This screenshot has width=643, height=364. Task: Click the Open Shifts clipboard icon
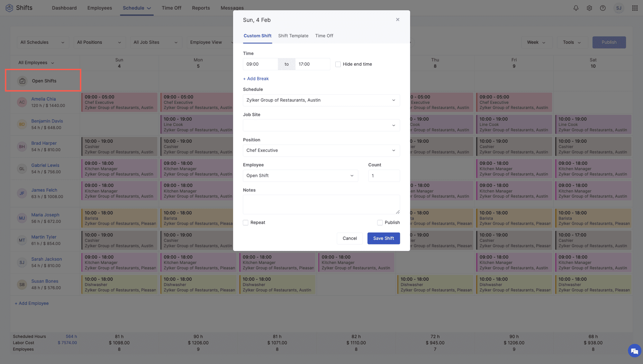pyautogui.click(x=22, y=81)
